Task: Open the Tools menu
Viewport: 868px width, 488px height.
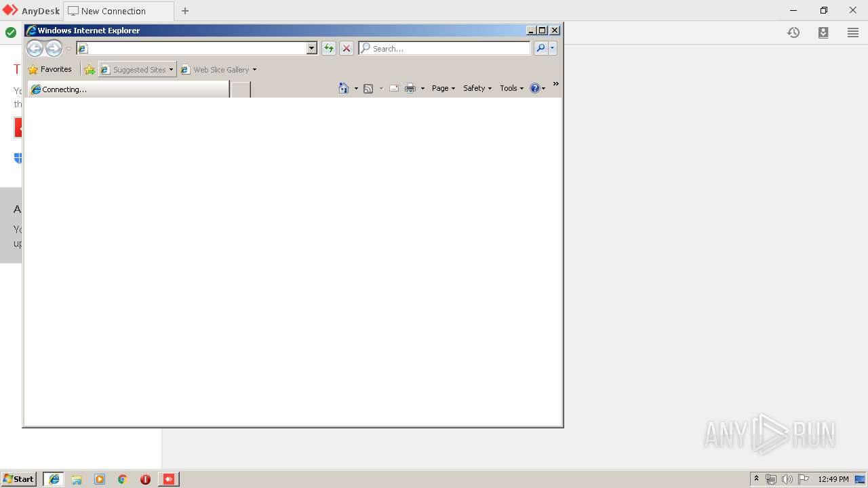Action: [x=512, y=88]
